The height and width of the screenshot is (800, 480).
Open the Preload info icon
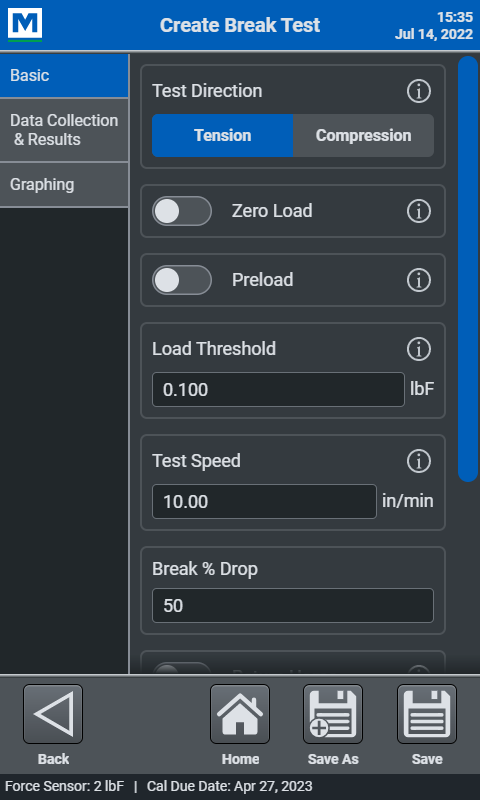click(x=419, y=280)
